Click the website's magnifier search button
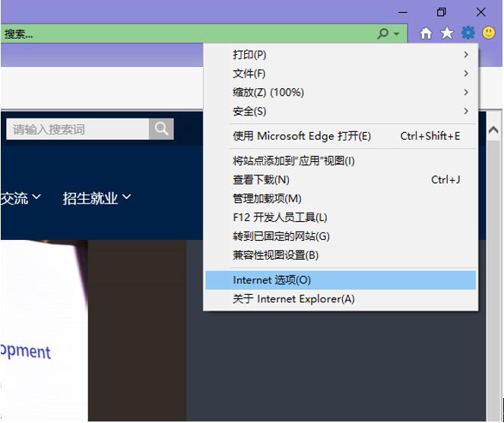Screen dimensions: 504x423 pyautogui.click(x=161, y=129)
